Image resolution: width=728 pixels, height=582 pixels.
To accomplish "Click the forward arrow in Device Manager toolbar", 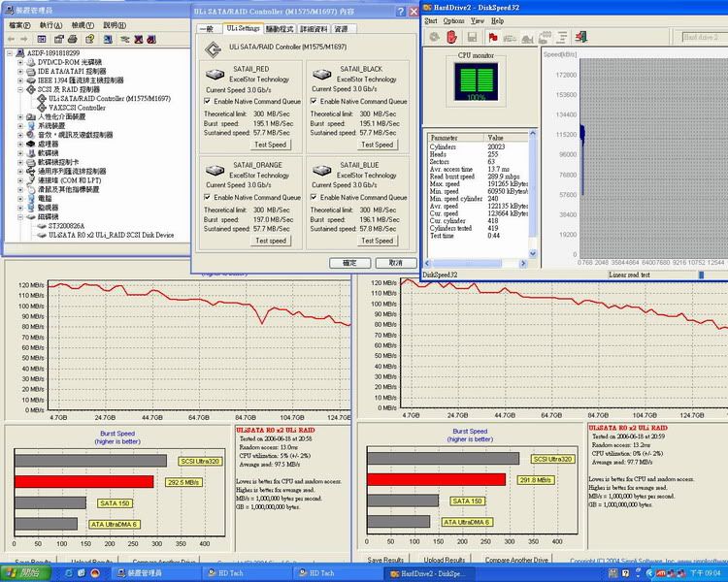I will (x=24, y=40).
